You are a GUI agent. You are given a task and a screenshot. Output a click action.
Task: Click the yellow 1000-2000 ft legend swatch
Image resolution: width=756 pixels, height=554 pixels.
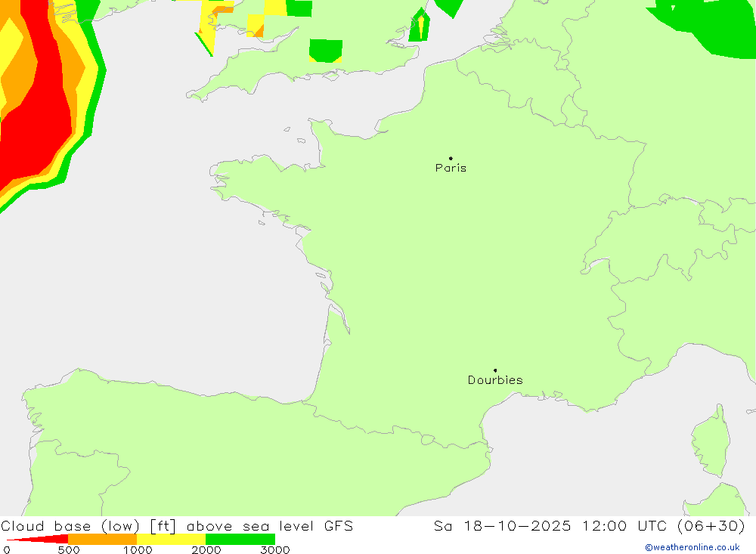click(171, 539)
